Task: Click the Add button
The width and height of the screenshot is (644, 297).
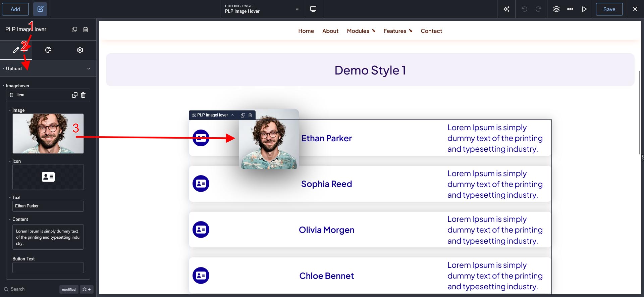Action: [x=15, y=9]
